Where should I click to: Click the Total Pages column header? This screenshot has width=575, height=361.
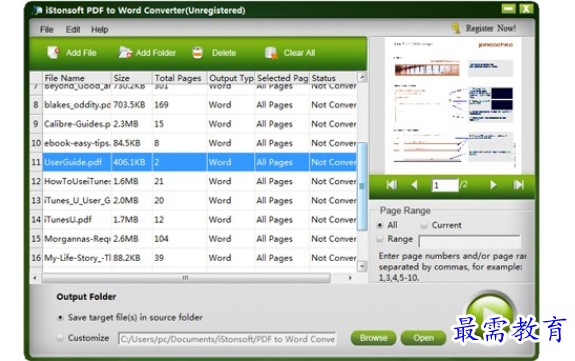[x=180, y=78]
